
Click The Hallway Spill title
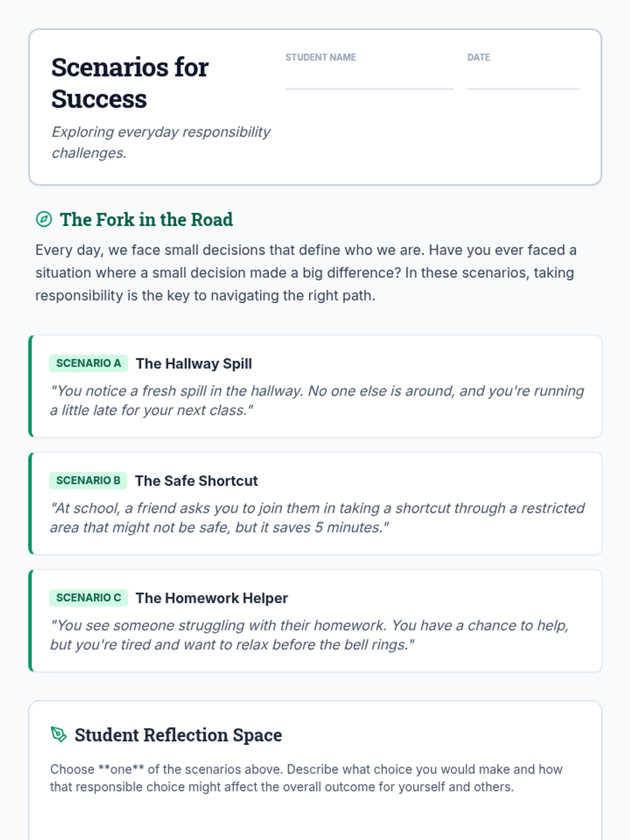(x=194, y=363)
